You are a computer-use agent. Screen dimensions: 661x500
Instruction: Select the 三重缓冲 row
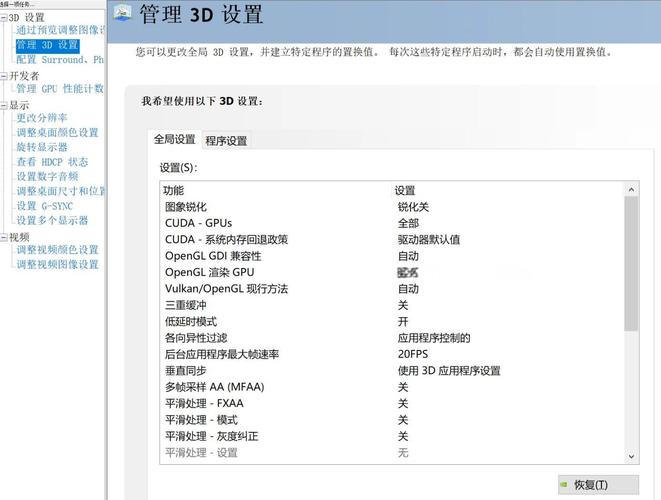pos(392,305)
